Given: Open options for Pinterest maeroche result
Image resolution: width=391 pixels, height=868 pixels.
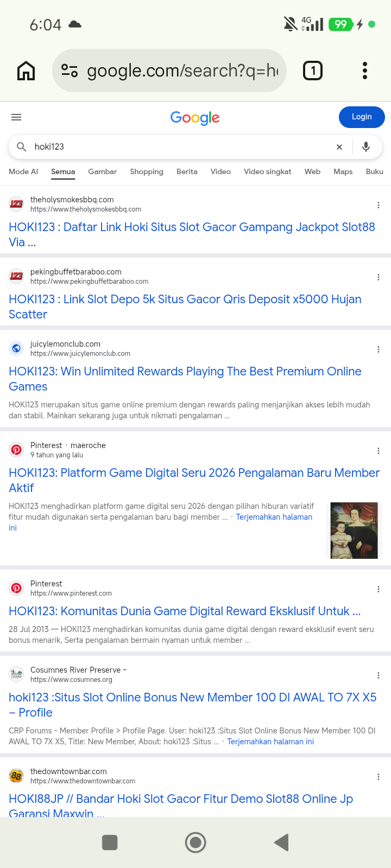Looking at the screenshot, I should pyautogui.click(x=379, y=451).
